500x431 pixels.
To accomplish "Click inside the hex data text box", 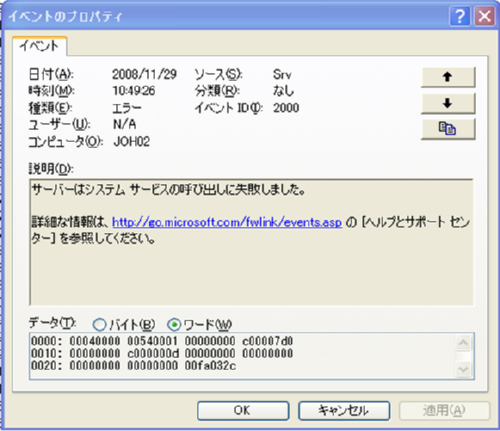I will click(242, 356).
